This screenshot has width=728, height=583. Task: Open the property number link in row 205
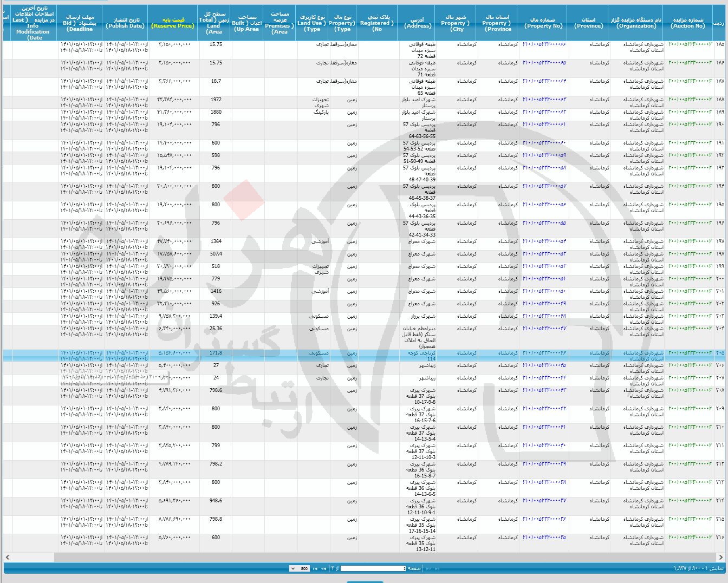(x=544, y=353)
